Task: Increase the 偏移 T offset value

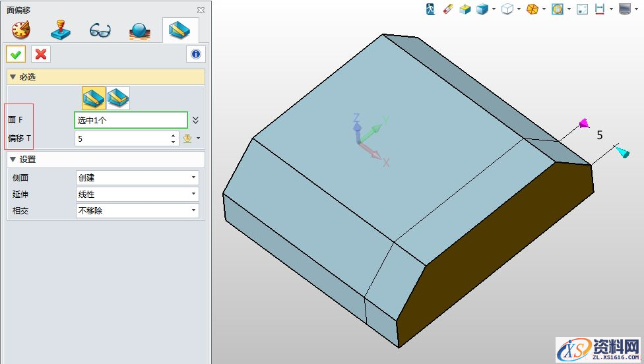Action: 174,135
